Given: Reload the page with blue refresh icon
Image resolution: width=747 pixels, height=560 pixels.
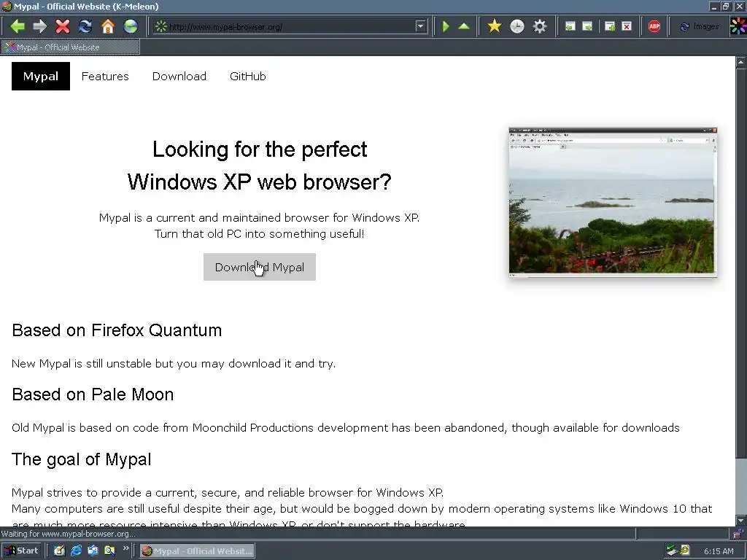Looking at the screenshot, I should pos(85,26).
